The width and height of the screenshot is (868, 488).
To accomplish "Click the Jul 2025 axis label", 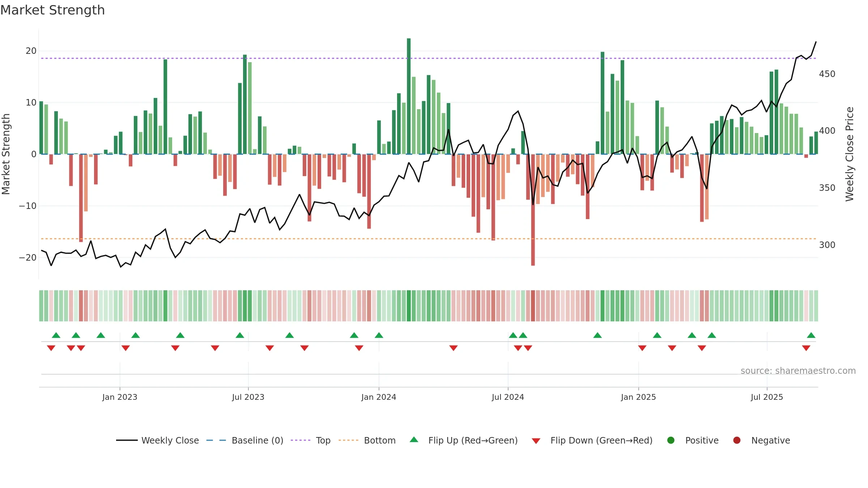I will [767, 397].
